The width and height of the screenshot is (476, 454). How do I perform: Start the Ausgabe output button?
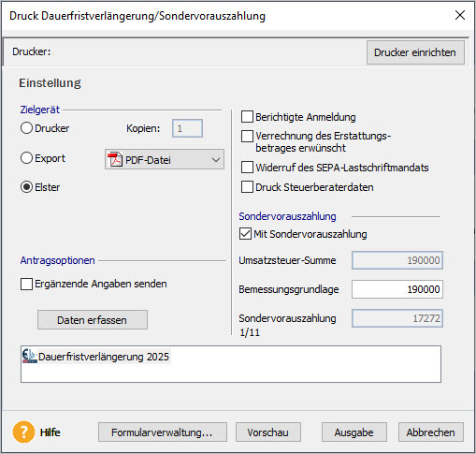[x=354, y=432]
